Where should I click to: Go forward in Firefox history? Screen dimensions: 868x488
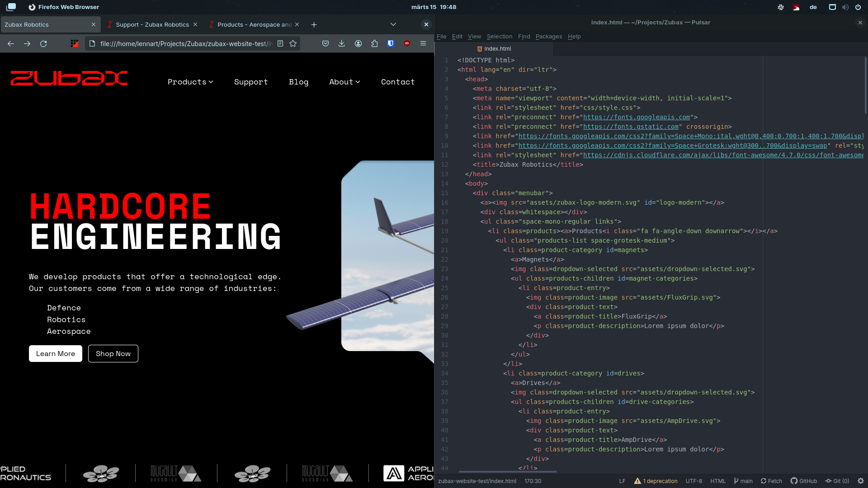pos(27,44)
